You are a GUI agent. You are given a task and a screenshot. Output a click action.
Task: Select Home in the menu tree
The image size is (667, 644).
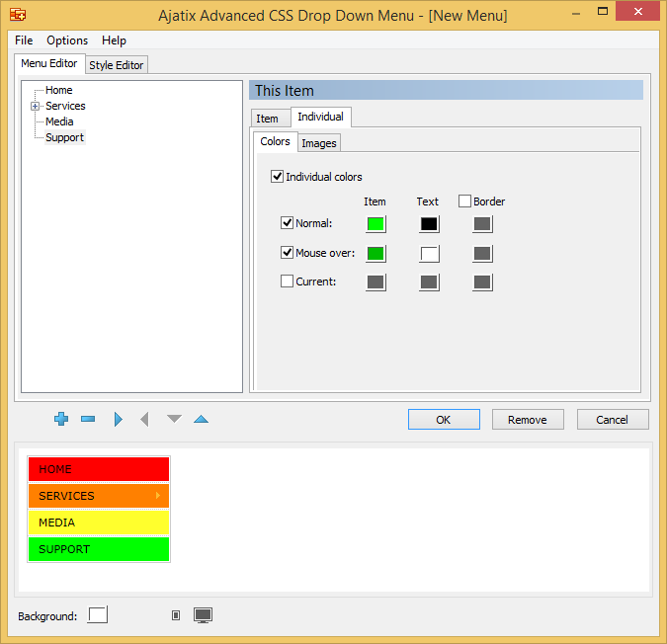(x=59, y=90)
